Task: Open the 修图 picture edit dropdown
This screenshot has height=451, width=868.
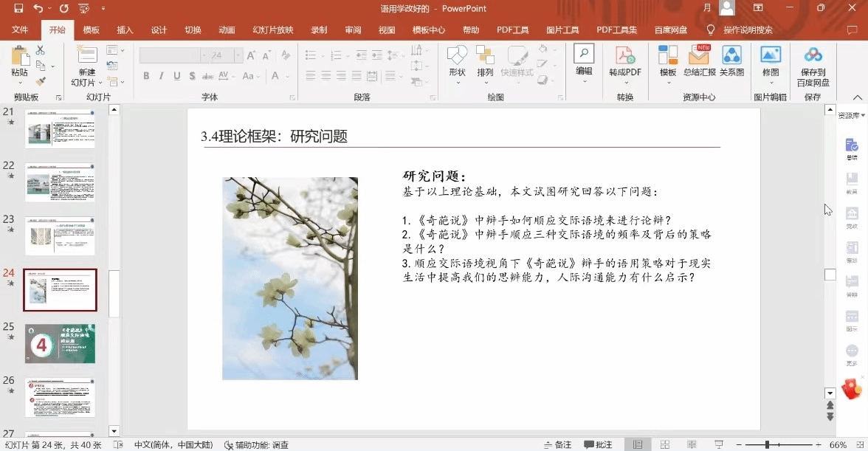Action: click(771, 81)
